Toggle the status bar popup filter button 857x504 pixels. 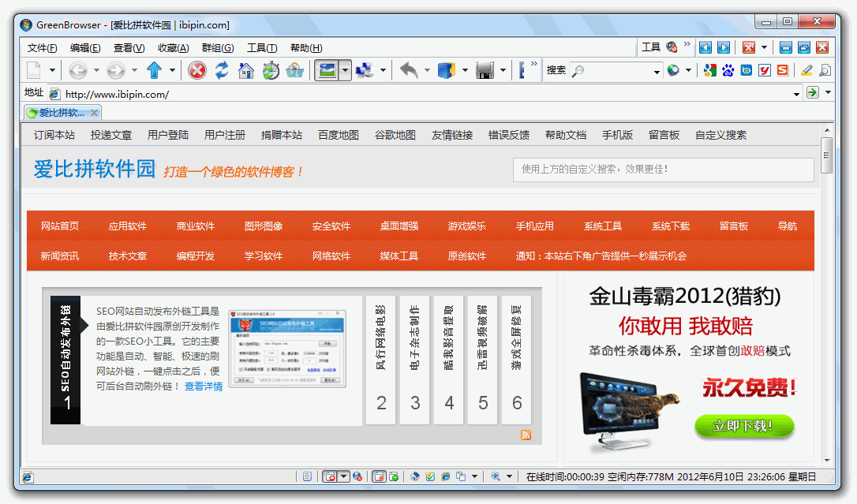(x=330, y=476)
